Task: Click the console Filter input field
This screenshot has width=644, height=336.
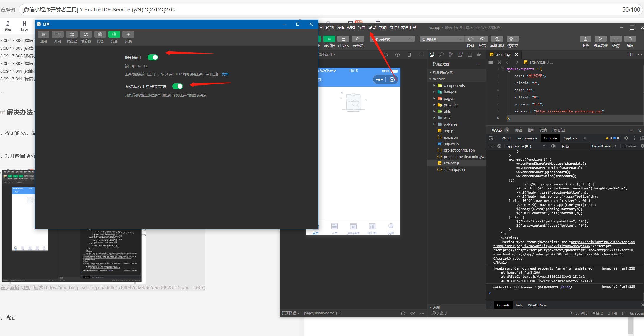Action: click(x=575, y=146)
